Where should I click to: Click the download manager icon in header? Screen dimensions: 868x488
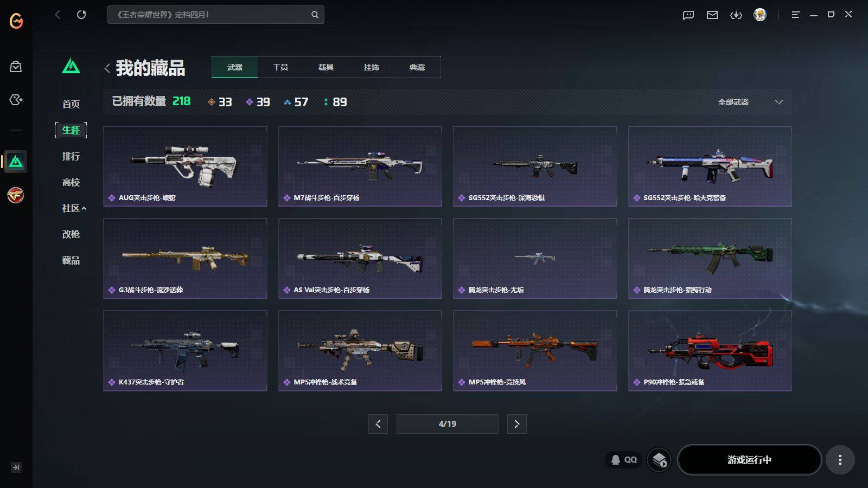[x=736, y=15]
